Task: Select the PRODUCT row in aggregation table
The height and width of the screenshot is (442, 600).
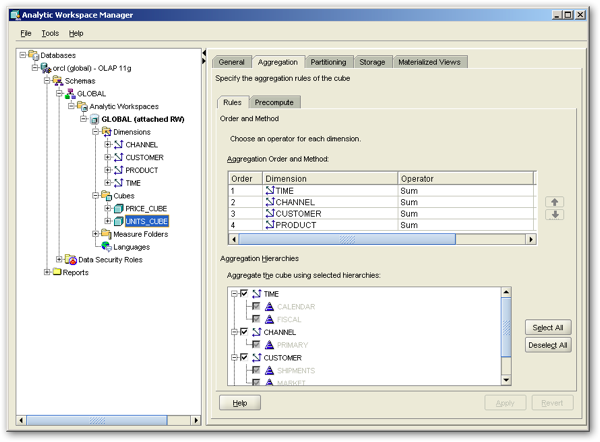Action: [382, 225]
